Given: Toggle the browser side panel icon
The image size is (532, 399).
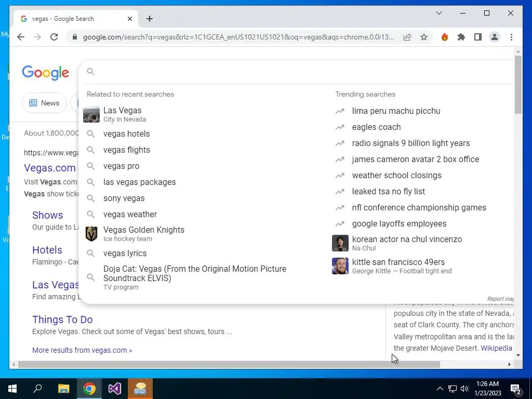Looking at the screenshot, I should 478,37.
